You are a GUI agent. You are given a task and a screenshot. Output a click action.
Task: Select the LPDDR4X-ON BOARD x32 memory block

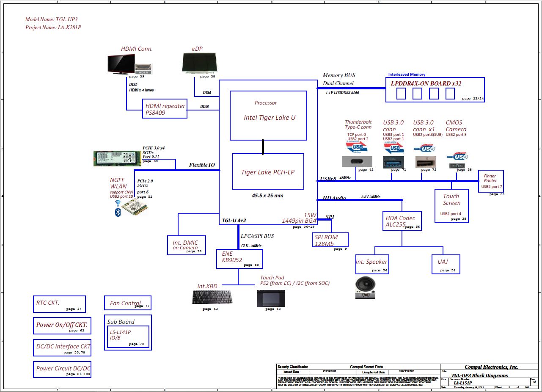(x=435, y=90)
